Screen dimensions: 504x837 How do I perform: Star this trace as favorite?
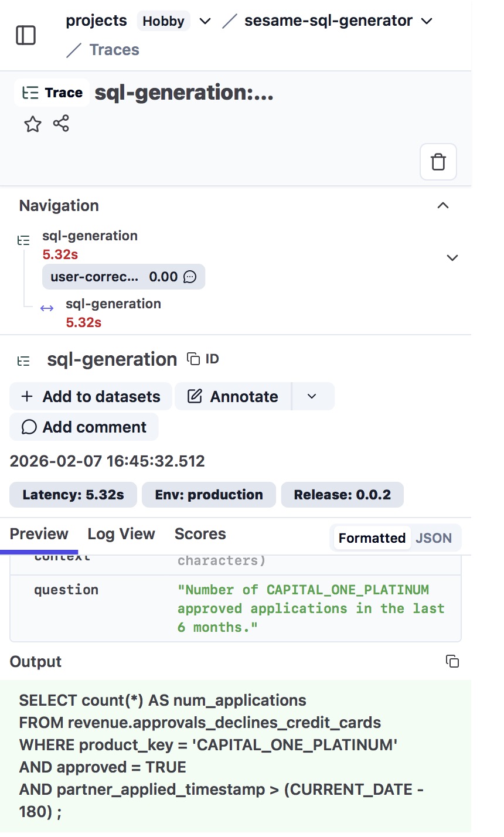coord(33,124)
